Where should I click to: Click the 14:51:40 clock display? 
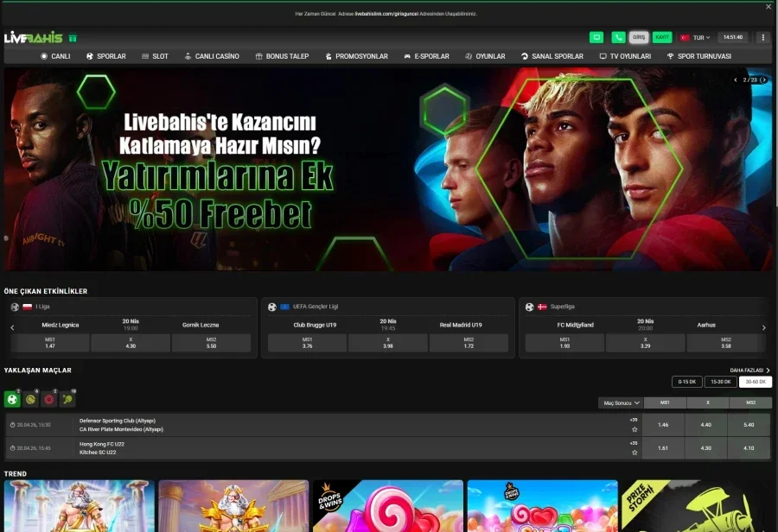(x=733, y=37)
